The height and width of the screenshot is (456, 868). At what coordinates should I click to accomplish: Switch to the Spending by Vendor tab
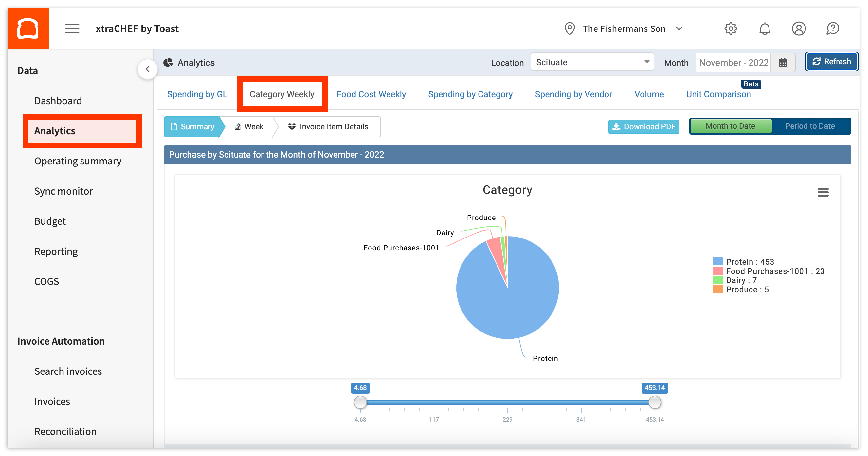[x=573, y=94]
